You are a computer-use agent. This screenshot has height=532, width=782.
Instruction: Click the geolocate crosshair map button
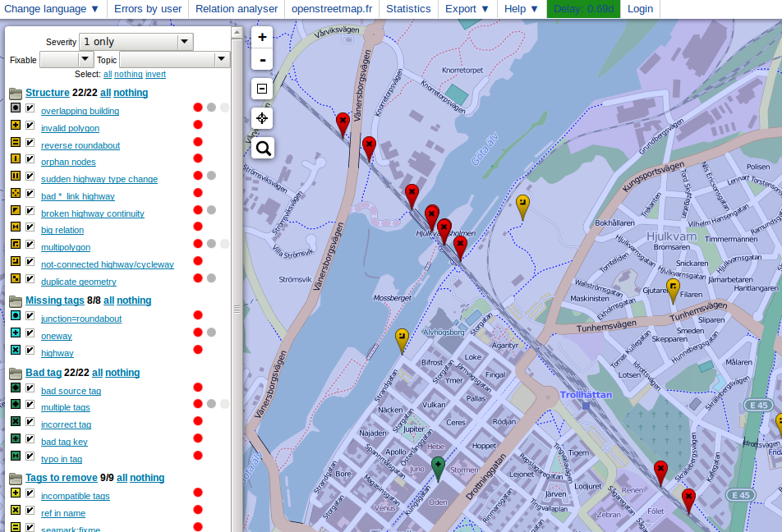[262, 118]
